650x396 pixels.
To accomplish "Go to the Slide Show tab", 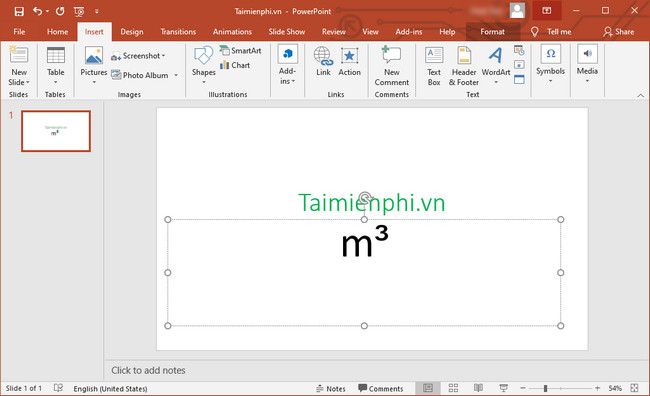I will [286, 32].
